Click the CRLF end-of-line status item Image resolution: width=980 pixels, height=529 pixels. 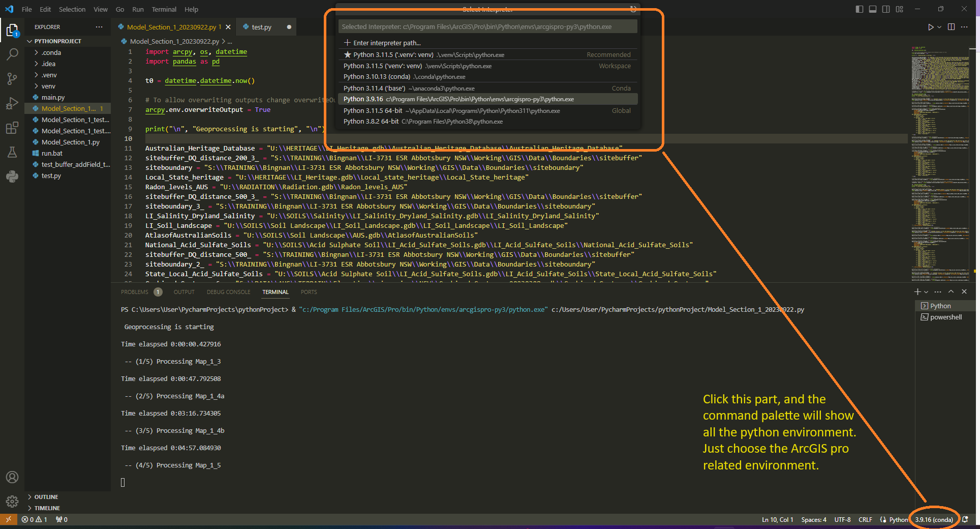point(865,519)
